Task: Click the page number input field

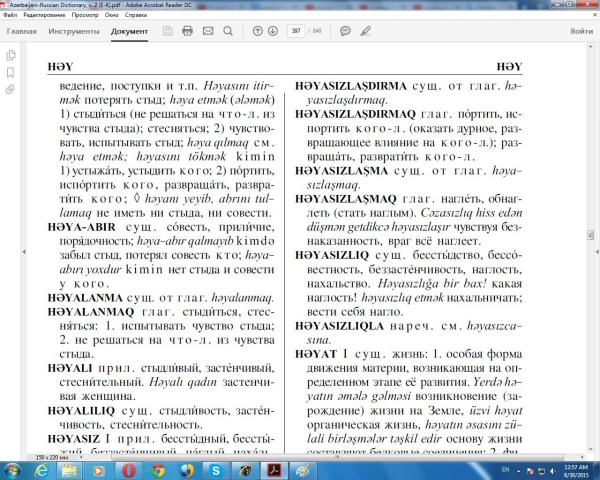Action: [x=295, y=31]
